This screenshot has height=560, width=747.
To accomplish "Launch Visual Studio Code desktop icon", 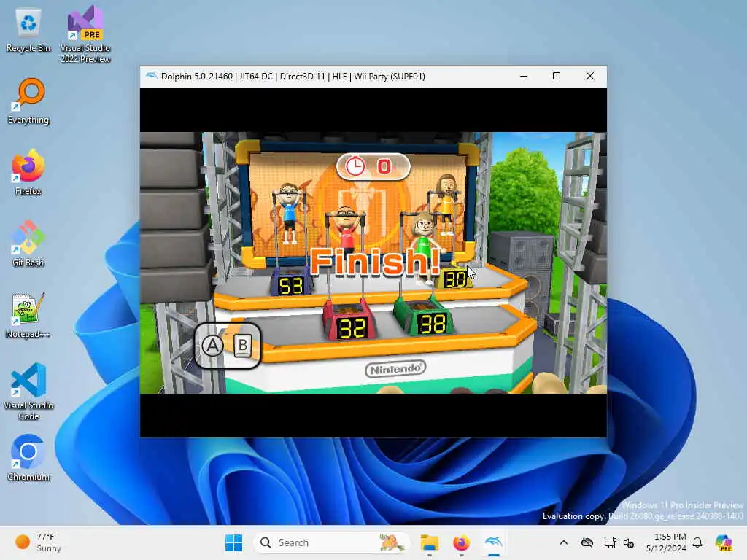I will pos(28,392).
